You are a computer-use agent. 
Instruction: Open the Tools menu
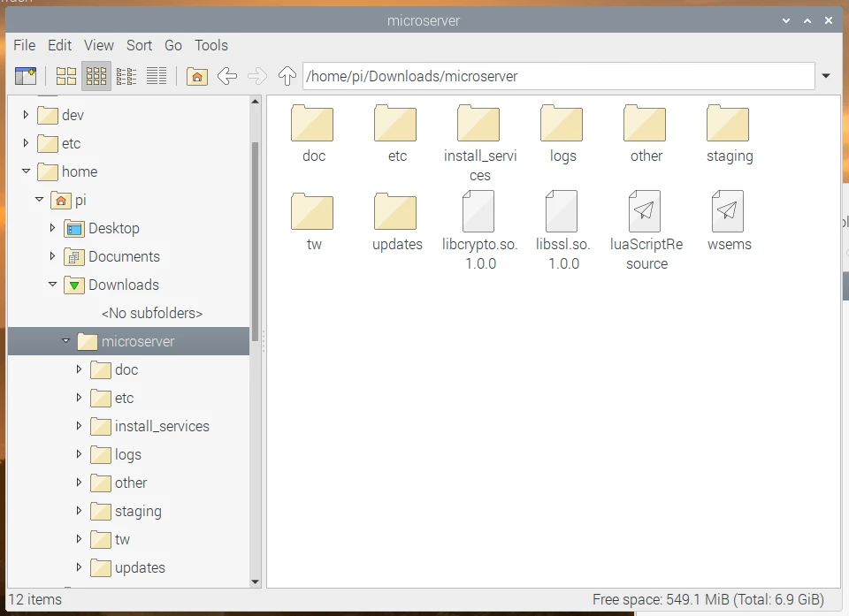[211, 45]
